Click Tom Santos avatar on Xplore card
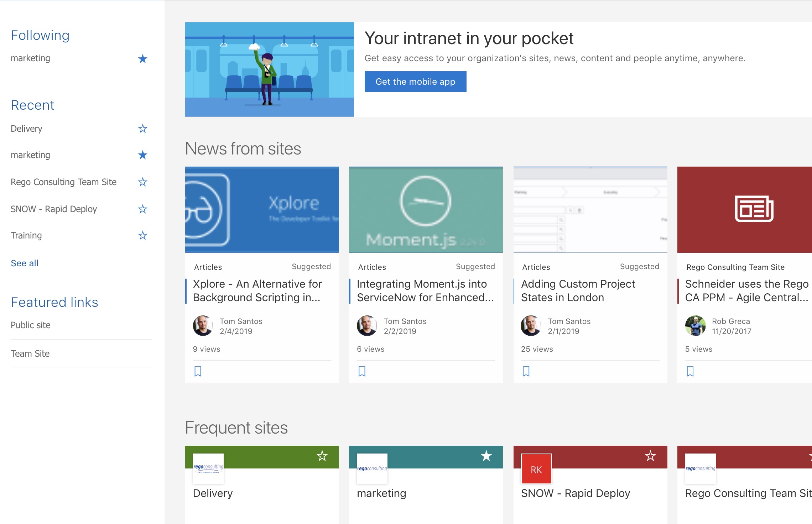 click(x=203, y=326)
